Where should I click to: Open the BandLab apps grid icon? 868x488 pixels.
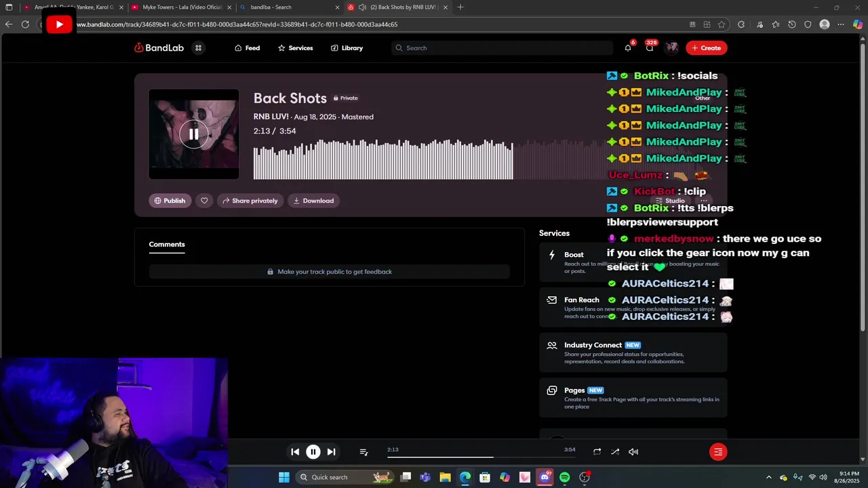click(x=198, y=48)
